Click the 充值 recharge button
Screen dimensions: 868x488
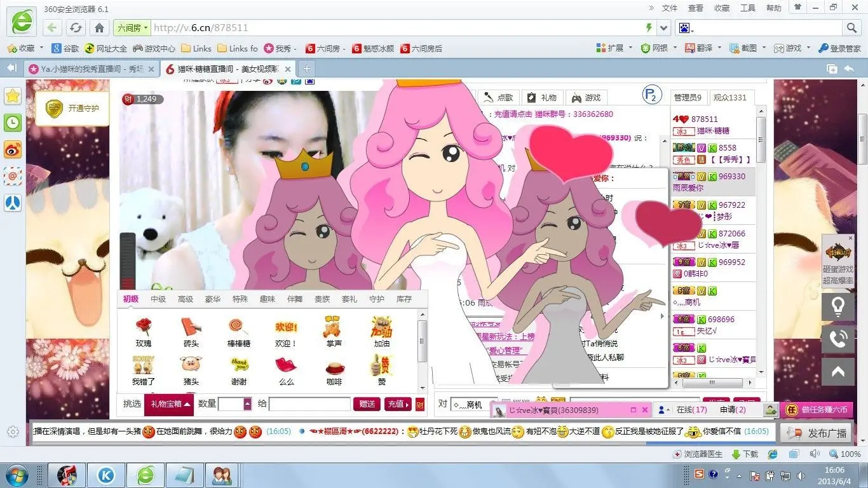click(x=398, y=404)
